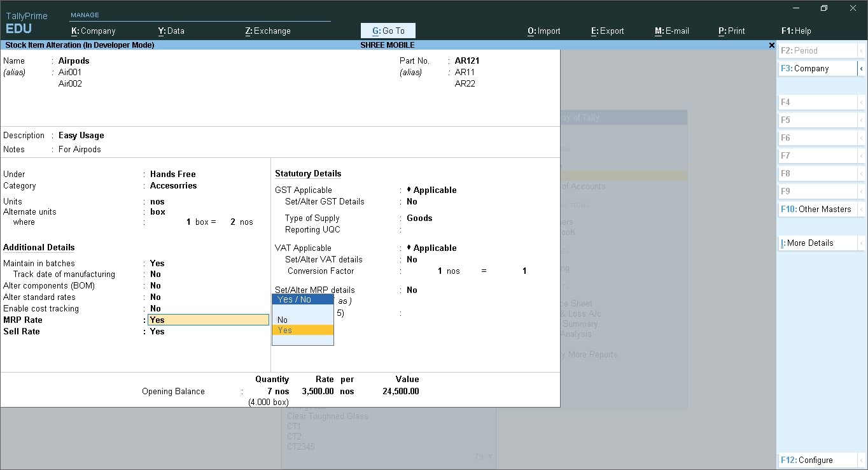Open the K: Company menu
Viewport: 868px width, 470px height.
tap(93, 30)
